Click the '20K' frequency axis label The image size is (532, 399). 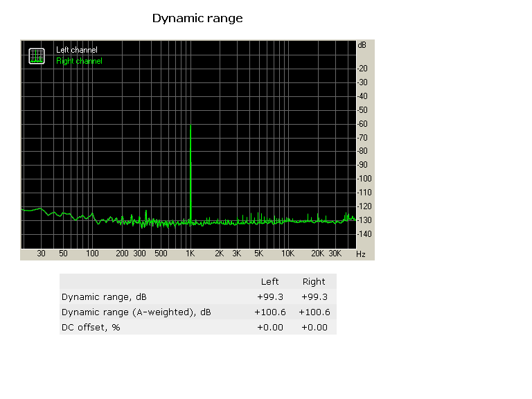[317, 254]
